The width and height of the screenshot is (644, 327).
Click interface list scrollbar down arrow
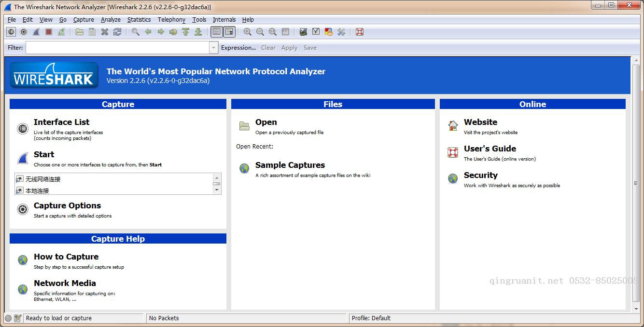tap(217, 190)
